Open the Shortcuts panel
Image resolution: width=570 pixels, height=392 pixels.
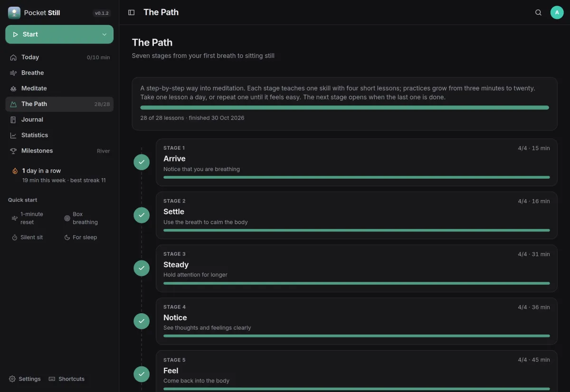[x=66, y=379]
